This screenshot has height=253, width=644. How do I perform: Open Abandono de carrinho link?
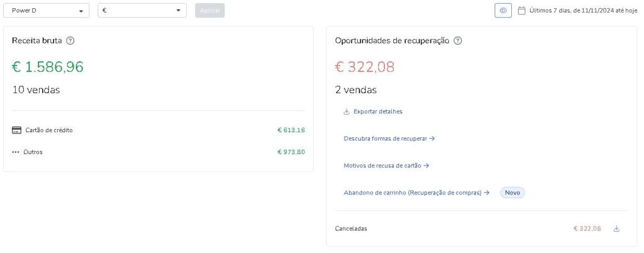[416, 193]
